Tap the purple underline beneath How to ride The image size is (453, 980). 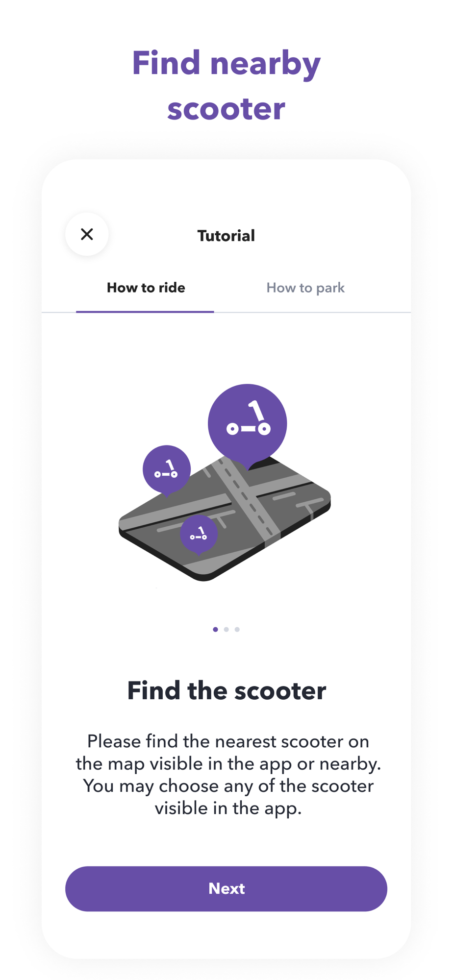[145, 312]
